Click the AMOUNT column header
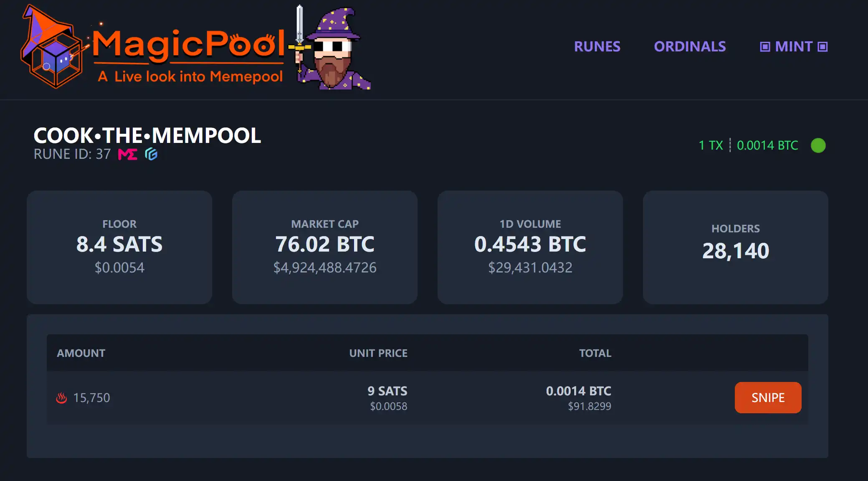Viewport: 868px width, 481px height. pos(81,353)
